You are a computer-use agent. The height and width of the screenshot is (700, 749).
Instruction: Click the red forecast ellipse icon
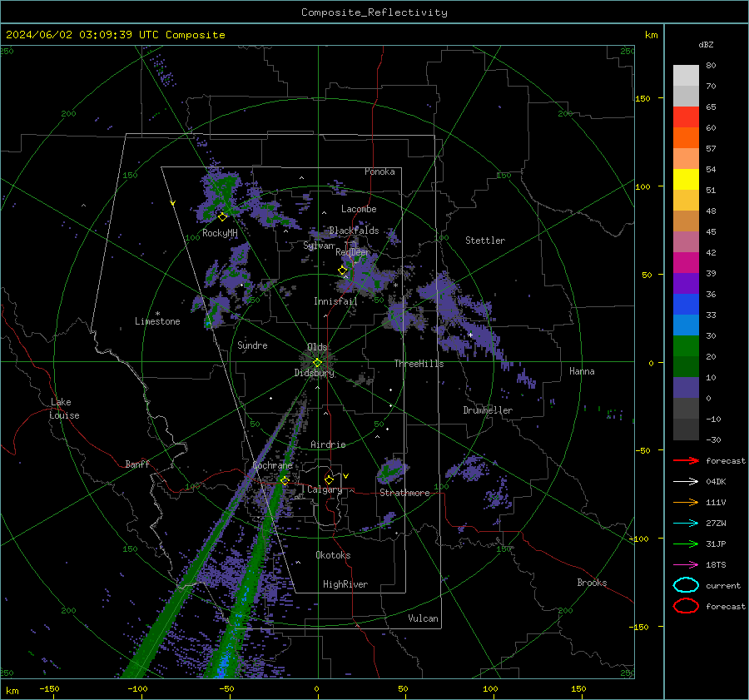pos(686,606)
